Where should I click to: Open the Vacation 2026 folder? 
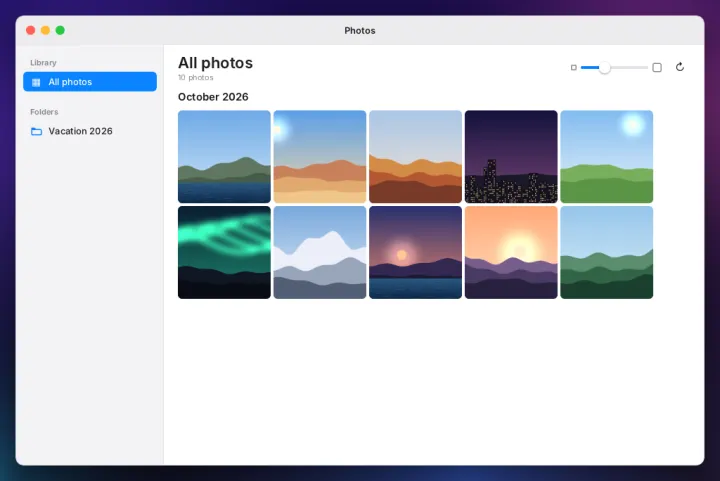(x=90, y=131)
